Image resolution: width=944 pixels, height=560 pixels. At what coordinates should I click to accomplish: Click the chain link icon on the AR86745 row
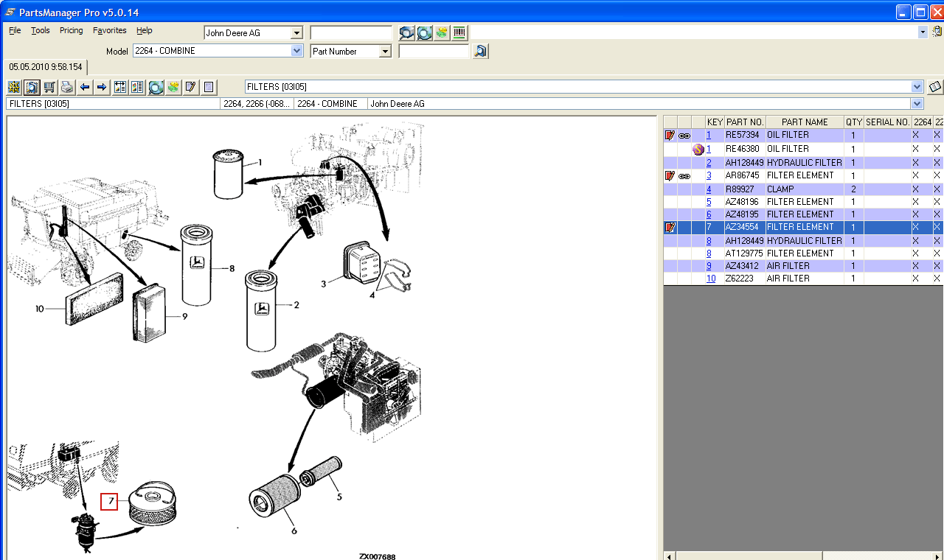coord(684,176)
